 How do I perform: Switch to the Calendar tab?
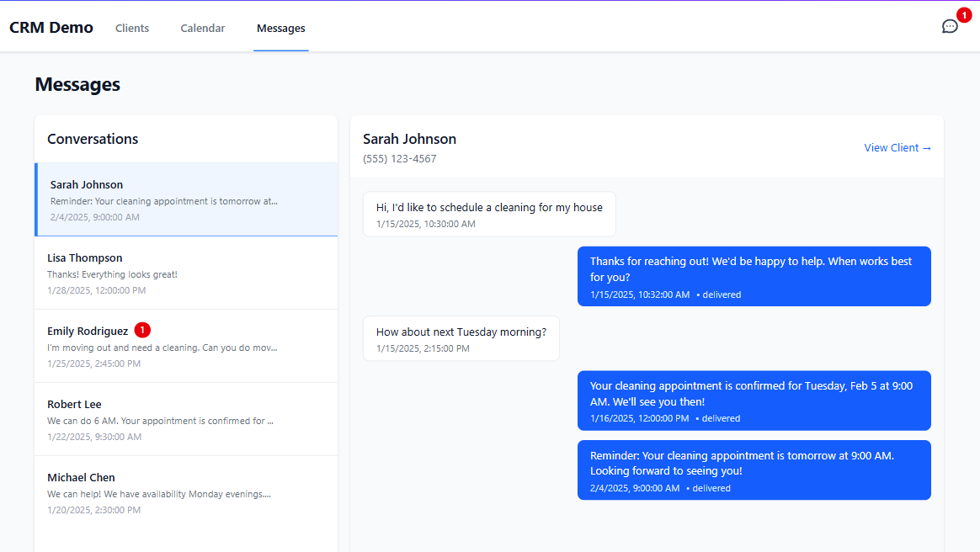coord(202,28)
